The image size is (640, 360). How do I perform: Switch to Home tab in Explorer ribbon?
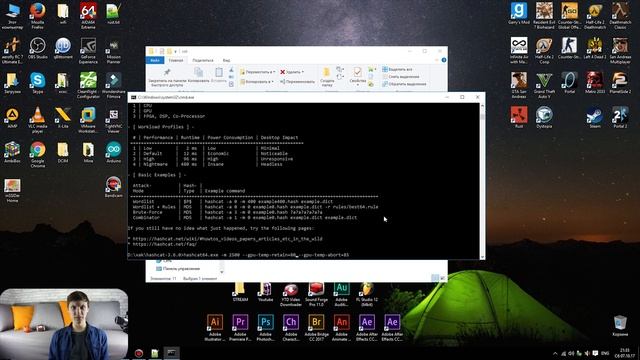(176, 60)
